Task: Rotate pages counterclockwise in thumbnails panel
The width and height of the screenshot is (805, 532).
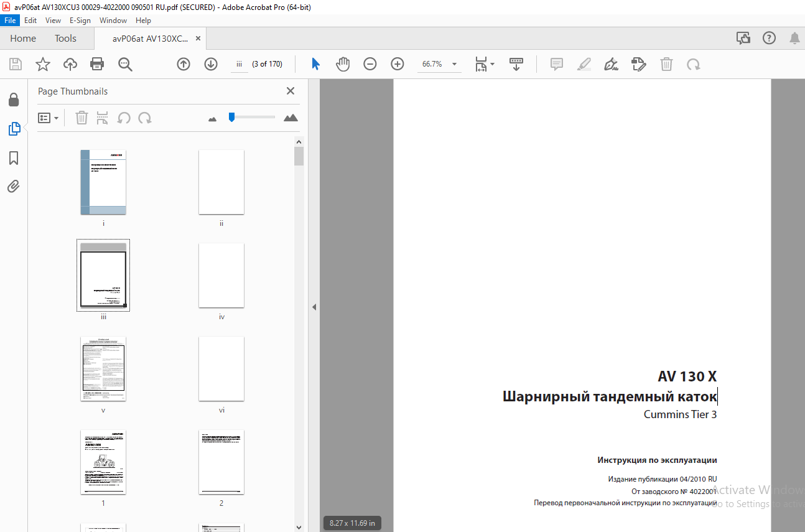Action: click(124, 118)
